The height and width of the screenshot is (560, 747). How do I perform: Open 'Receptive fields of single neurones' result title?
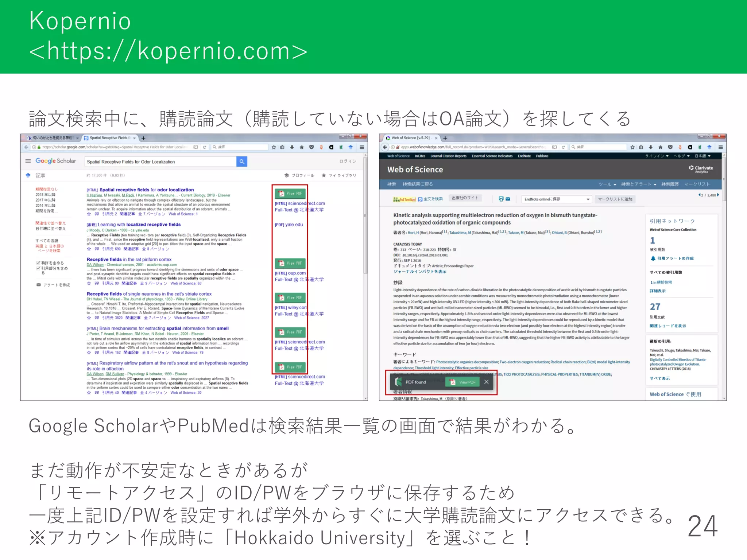tap(149, 294)
